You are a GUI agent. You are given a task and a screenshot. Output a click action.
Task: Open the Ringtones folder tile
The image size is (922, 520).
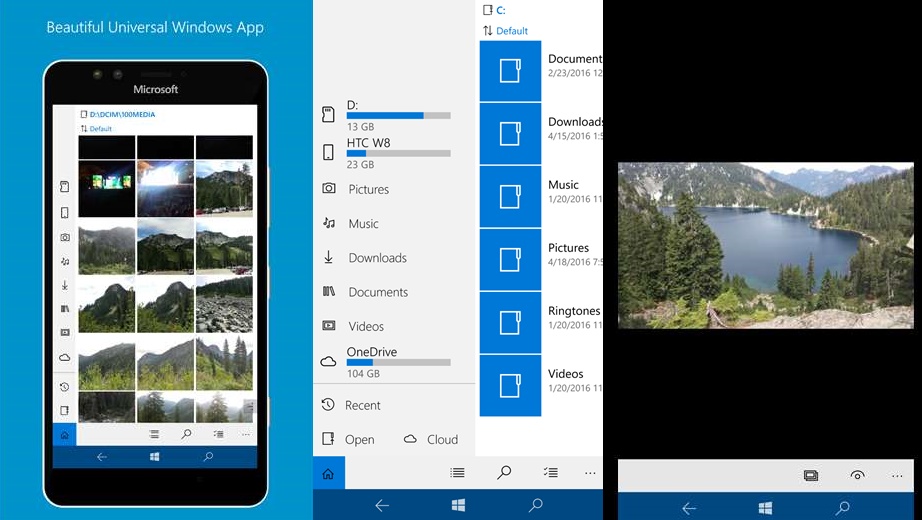[x=510, y=322]
